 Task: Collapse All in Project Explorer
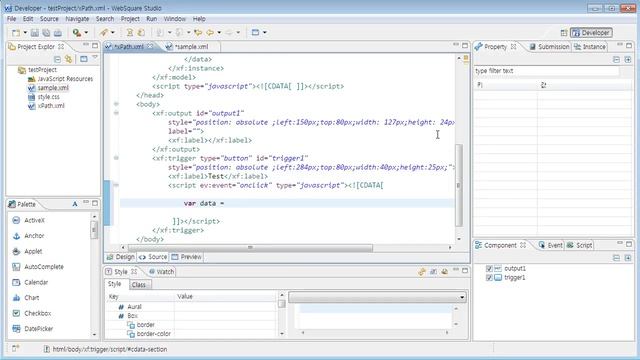point(58,60)
